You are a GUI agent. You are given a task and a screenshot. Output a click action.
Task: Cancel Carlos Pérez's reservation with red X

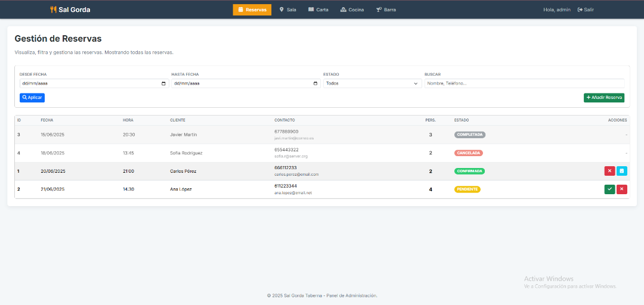point(609,171)
